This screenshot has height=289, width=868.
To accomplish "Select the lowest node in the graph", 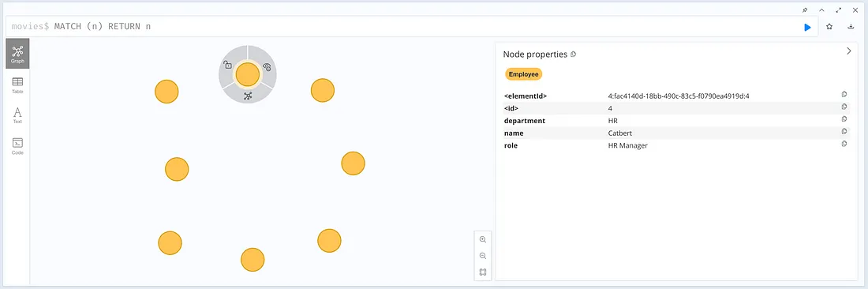I will (253, 260).
